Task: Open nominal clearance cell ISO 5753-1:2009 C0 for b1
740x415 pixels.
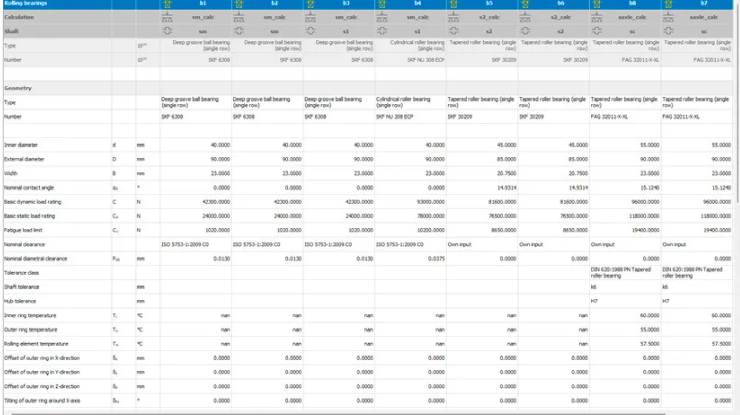Action: click(x=195, y=243)
